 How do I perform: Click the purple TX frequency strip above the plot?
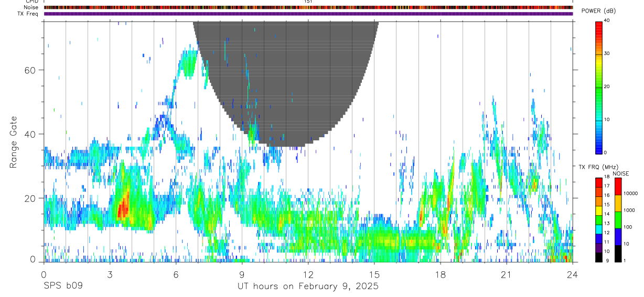(x=308, y=14)
